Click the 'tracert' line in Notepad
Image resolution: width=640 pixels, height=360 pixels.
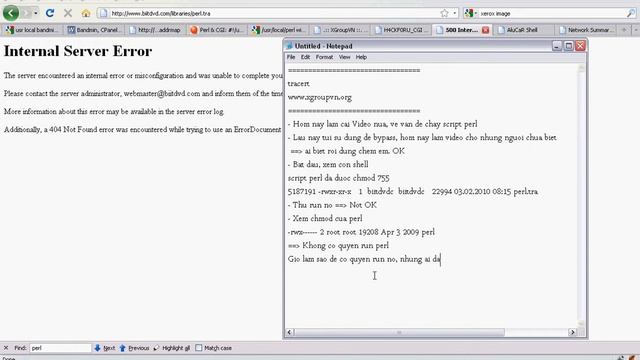[298, 84]
